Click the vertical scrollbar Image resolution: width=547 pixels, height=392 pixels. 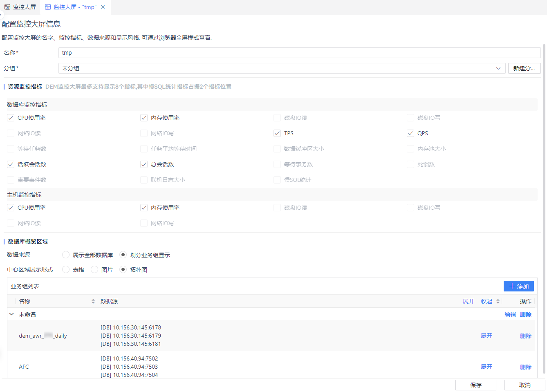tap(544, 208)
